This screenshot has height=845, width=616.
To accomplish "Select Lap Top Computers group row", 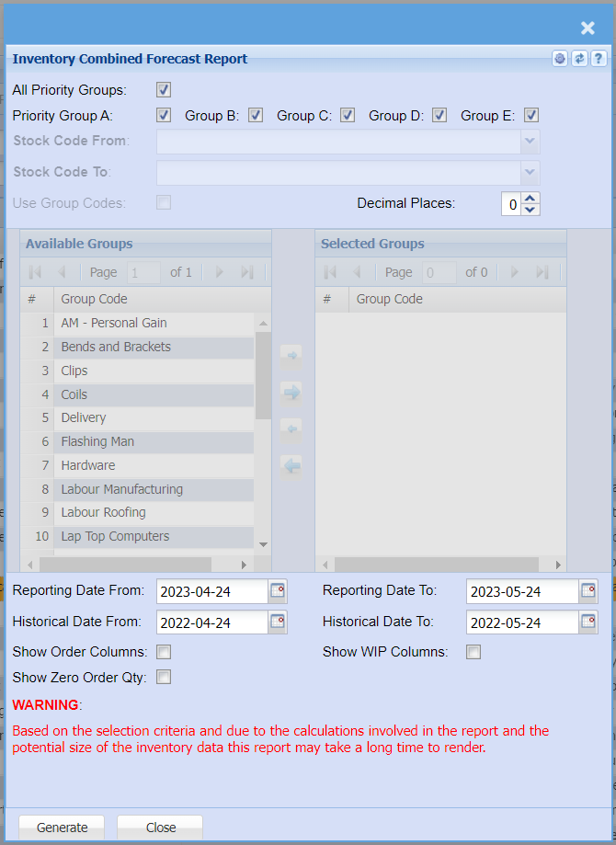I will [137, 536].
